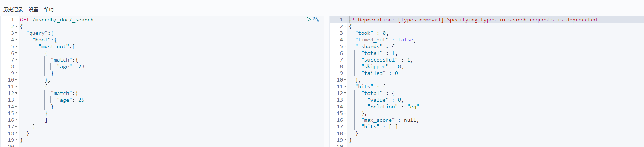Click line number 1 in response gutter

coord(341,20)
